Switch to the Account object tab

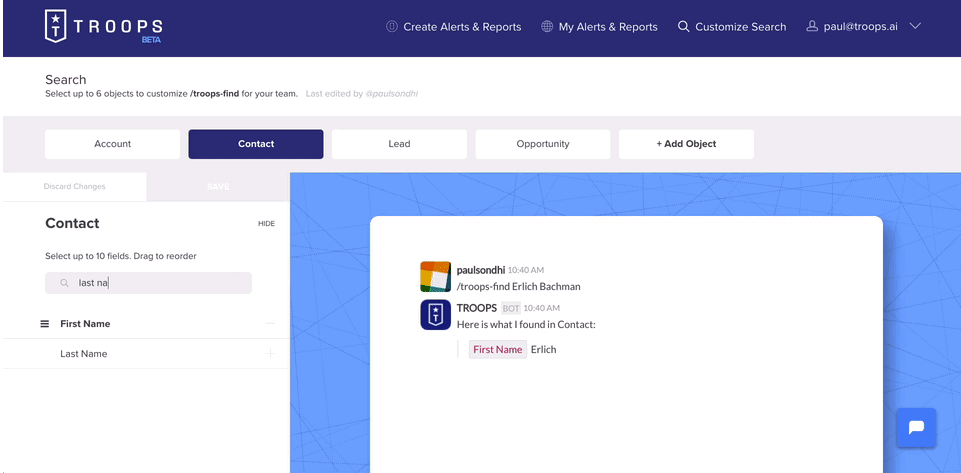click(113, 144)
